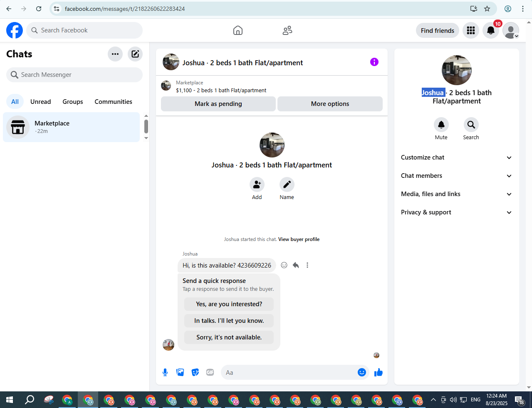Open the Friends icon in top navigation

pyautogui.click(x=287, y=30)
